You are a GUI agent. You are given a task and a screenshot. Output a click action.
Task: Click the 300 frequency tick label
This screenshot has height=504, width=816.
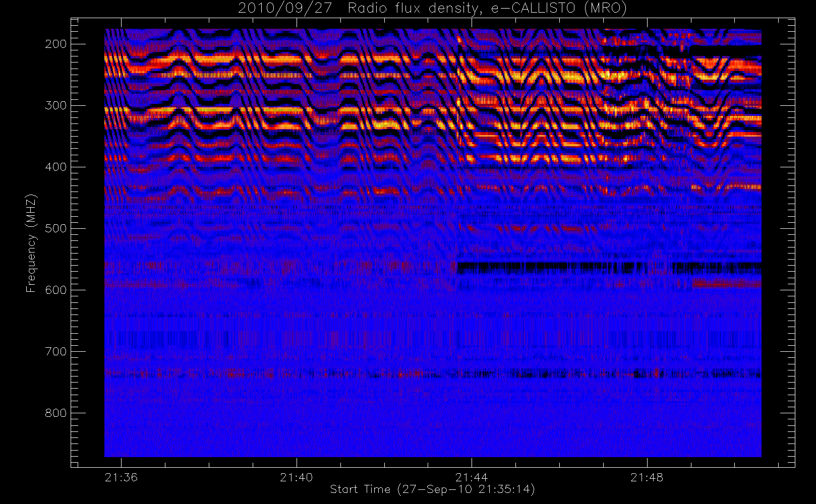click(x=55, y=105)
